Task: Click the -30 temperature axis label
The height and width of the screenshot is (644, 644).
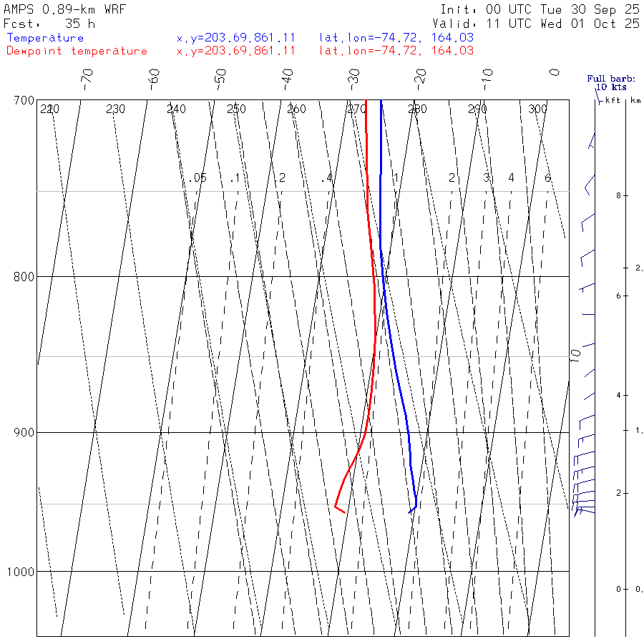Action: (x=354, y=79)
